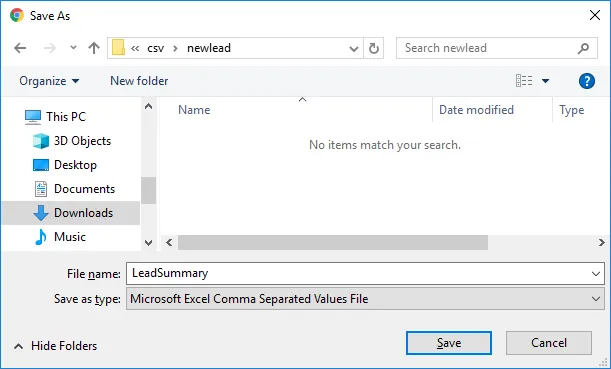Click the Save button

[449, 343]
